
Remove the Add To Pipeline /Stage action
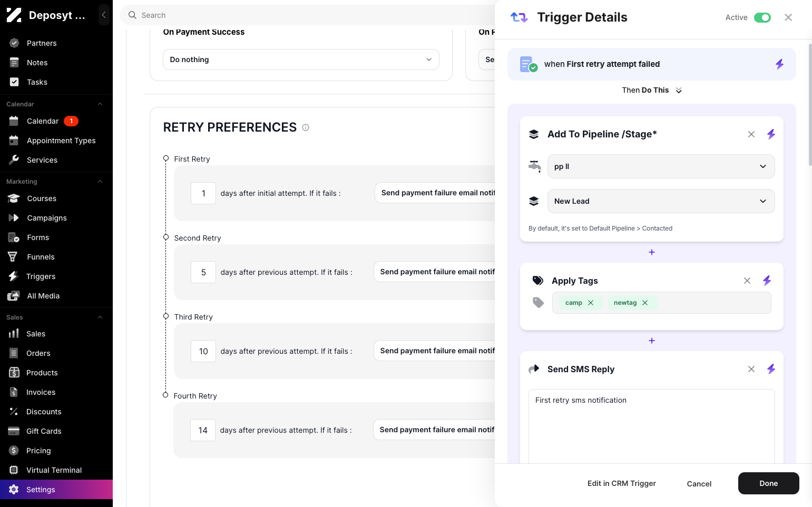(751, 134)
